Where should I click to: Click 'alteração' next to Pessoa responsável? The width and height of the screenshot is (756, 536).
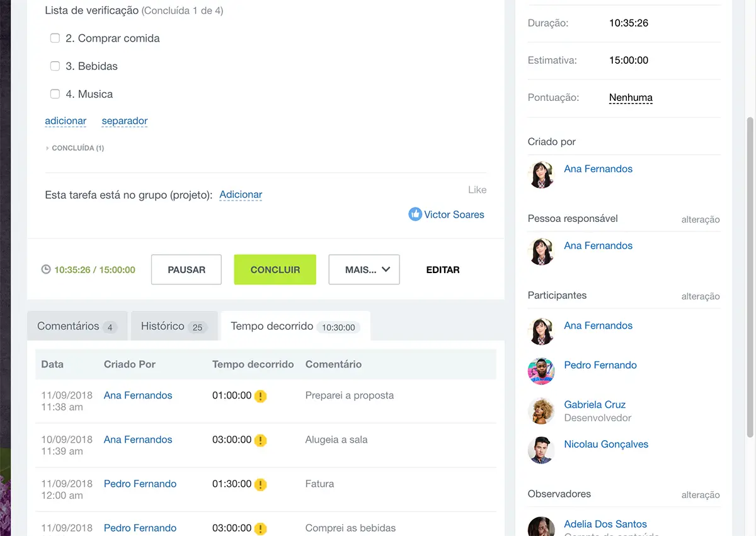tap(700, 219)
